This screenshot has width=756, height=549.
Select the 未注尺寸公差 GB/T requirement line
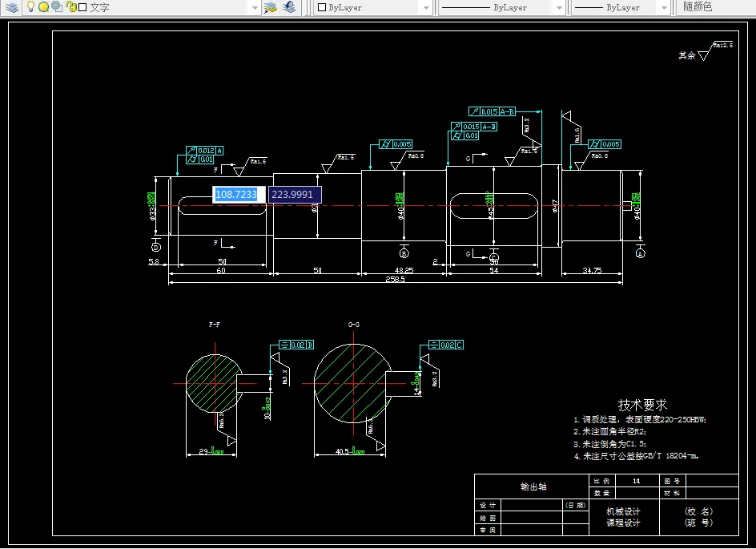coord(636,456)
